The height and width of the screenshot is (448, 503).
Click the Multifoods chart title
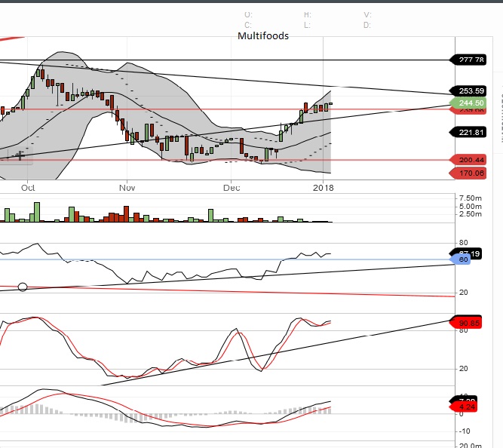tap(263, 35)
